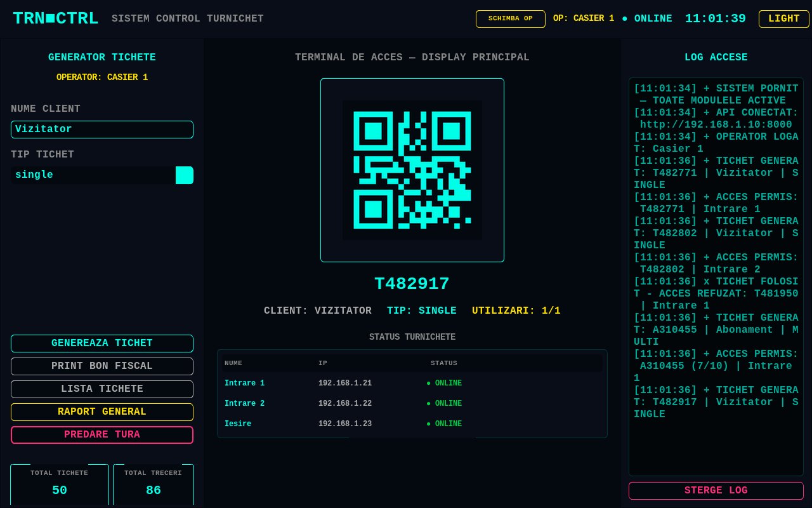This screenshot has height=508, width=812.
Task: Click PRINT BON FISCAL button
Action: pos(102,366)
